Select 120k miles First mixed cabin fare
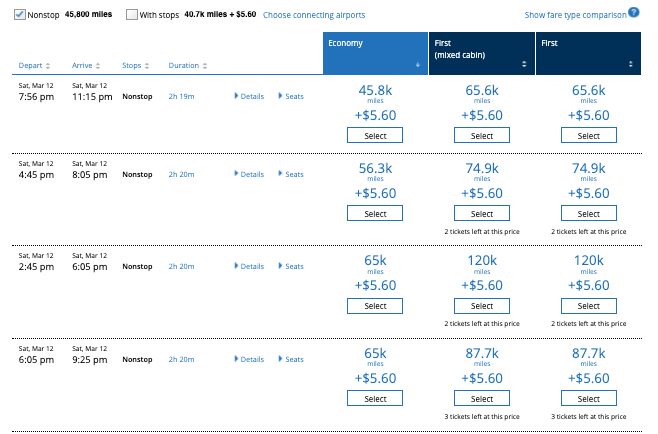Image resolution: width=658 pixels, height=434 pixels. tap(481, 306)
